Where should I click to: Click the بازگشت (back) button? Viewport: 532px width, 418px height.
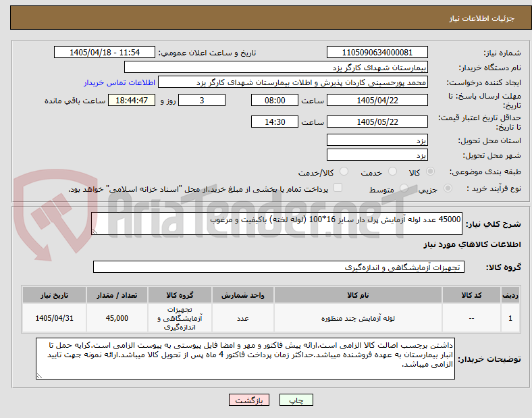(249, 400)
